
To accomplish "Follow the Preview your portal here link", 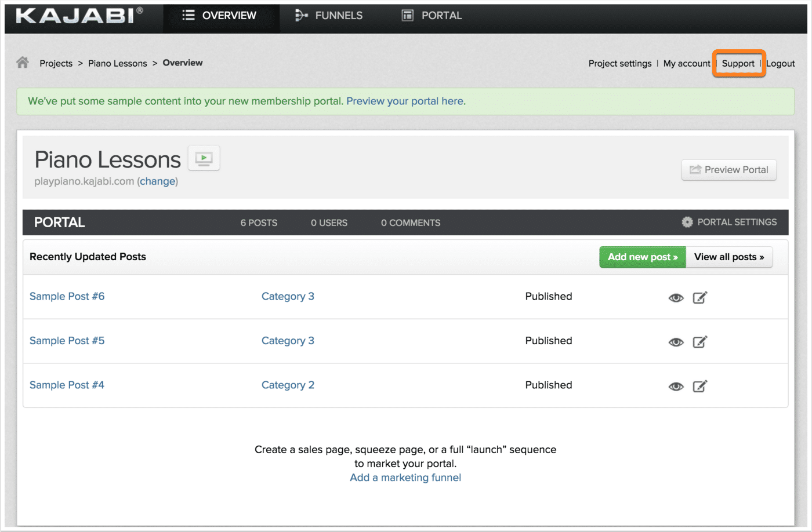I will click(x=406, y=101).
